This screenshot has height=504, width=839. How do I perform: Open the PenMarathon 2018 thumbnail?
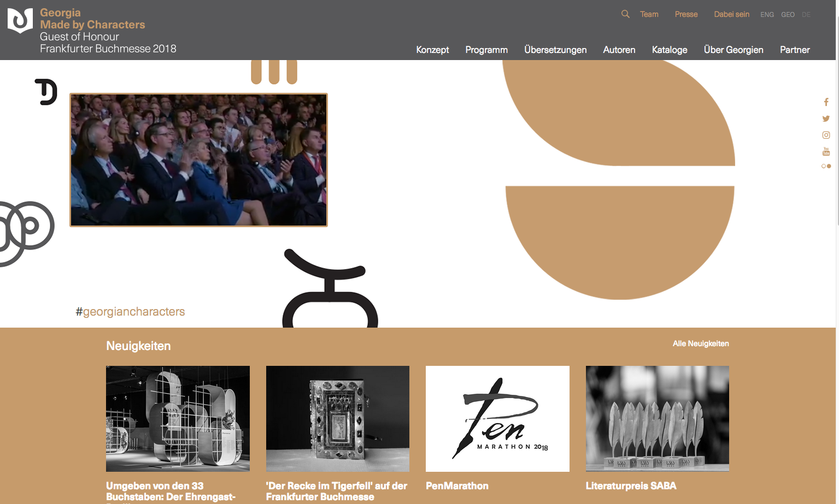497,419
